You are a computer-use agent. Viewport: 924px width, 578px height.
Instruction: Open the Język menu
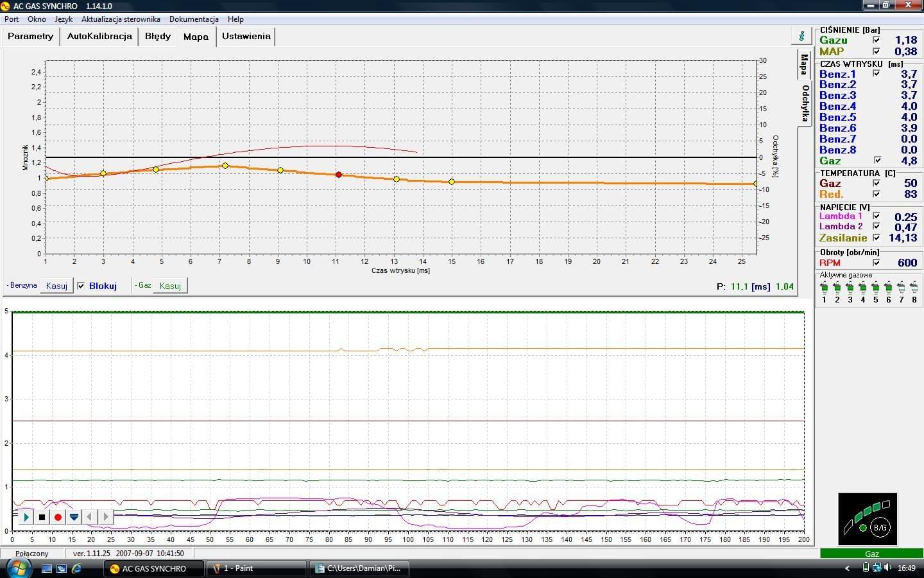[x=64, y=19]
